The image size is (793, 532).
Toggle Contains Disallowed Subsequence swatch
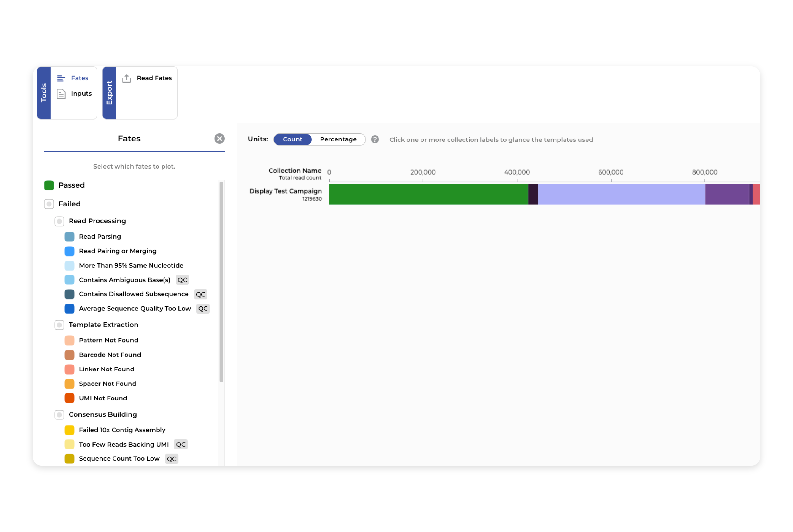(x=70, y=294)
